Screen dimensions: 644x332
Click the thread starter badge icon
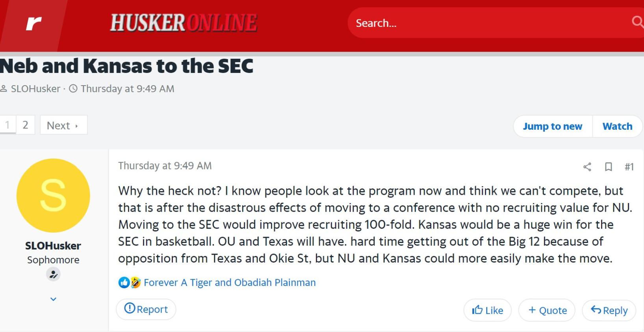(53, 274)
